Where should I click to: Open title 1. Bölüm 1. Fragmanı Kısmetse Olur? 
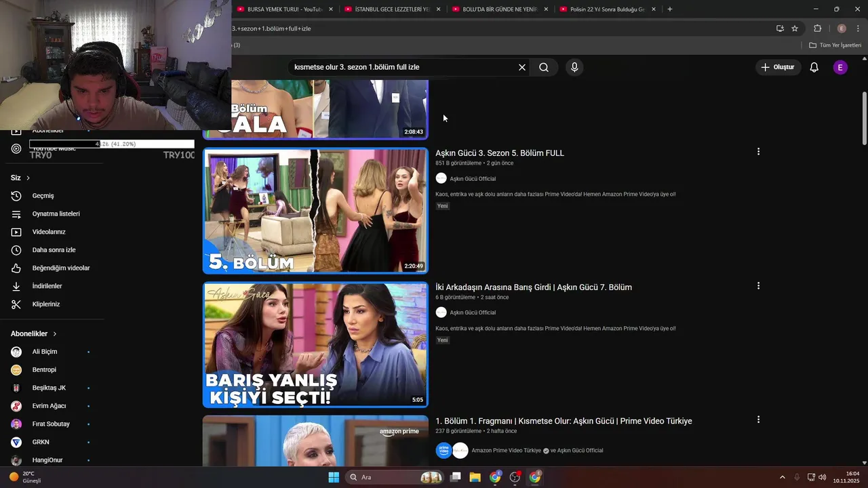(x=564, y=421)
